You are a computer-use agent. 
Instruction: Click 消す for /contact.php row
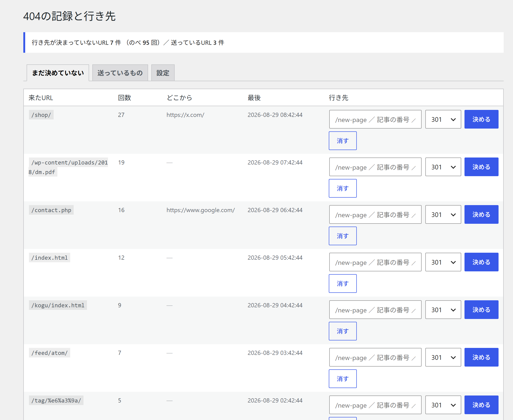343,236
